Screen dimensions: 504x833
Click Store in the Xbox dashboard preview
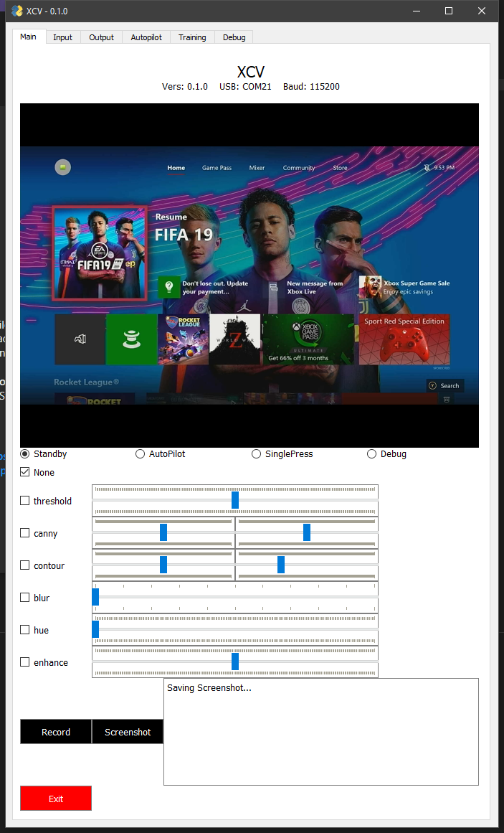coord(340,168)
